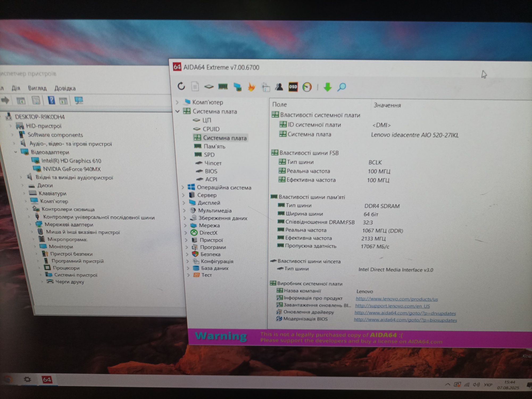Click the CPU chip toolbar icon
Viewport: 532px width, 399px height.
pos(209,87)
